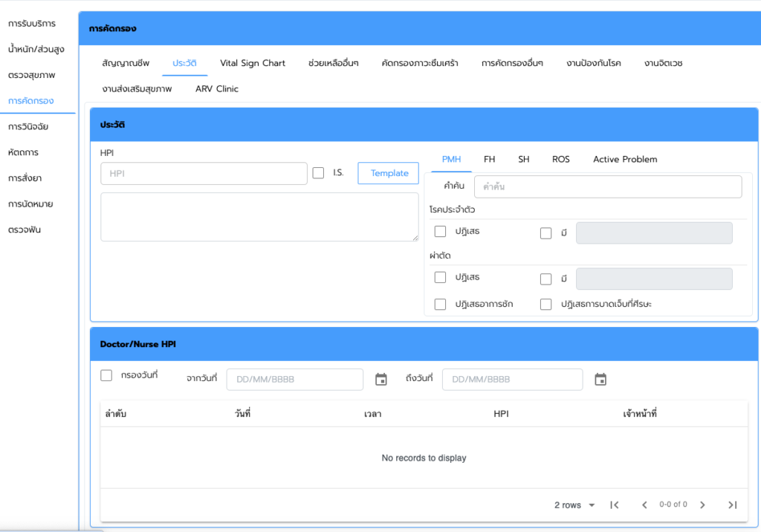761x532 pixels.
Task: Click the คำค้น search field
Action: click(607, 186)
